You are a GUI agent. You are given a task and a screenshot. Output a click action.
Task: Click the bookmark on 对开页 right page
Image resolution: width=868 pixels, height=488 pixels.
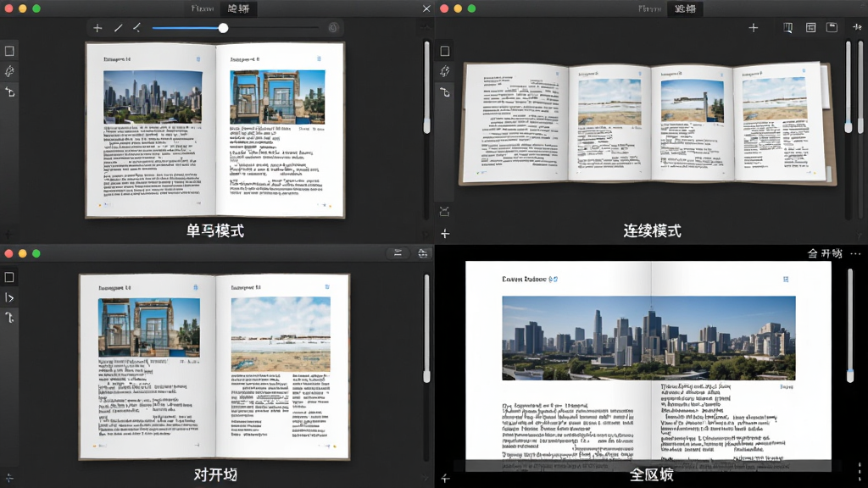pos(327,287)
